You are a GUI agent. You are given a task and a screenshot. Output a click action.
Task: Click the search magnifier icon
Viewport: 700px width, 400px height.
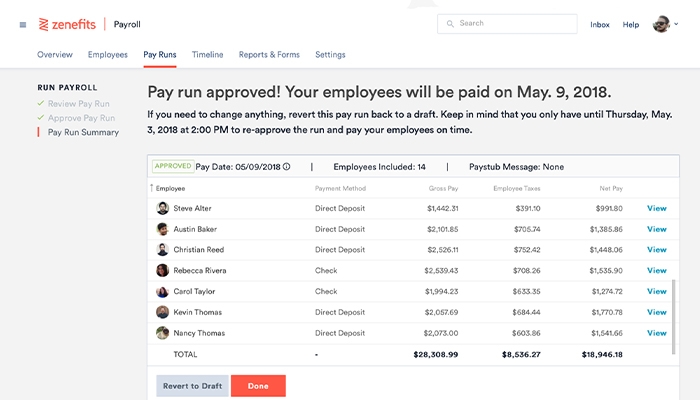450,24
